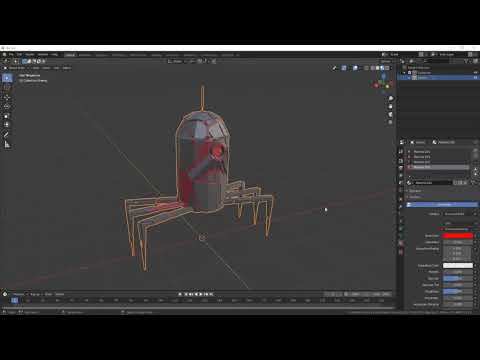
Task: Open the viewport Options dropdown
Action: pos(386,61)
